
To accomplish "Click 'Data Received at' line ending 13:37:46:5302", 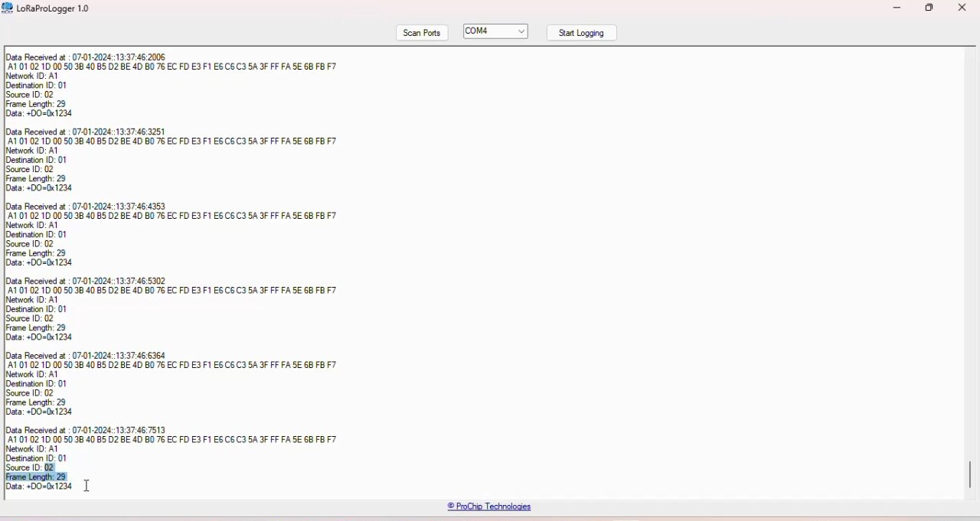I will [86, 282].
